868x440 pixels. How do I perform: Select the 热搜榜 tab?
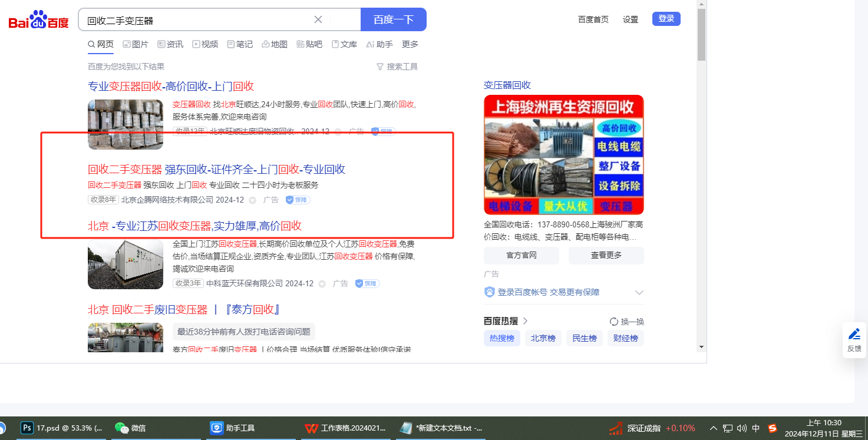coord(502,338)
